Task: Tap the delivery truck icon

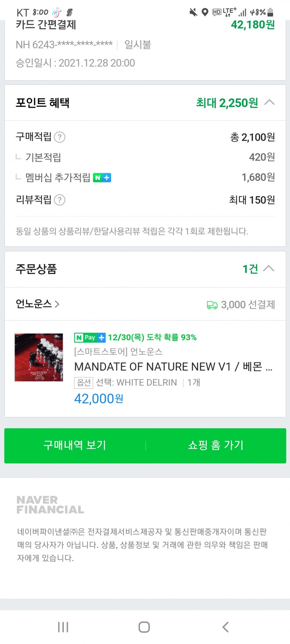Action: pos(212,305)
